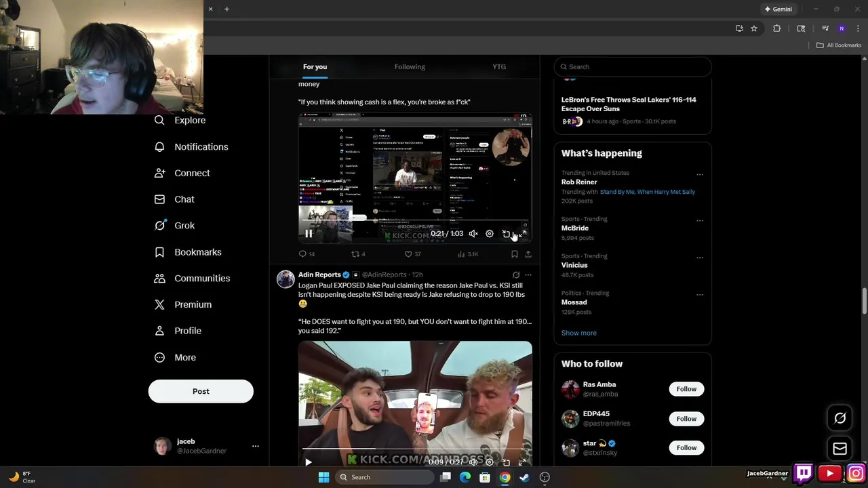Screen dimensions: 868x488
Task: Open the All Bookmarks folder
Action: tap(839, 45)
